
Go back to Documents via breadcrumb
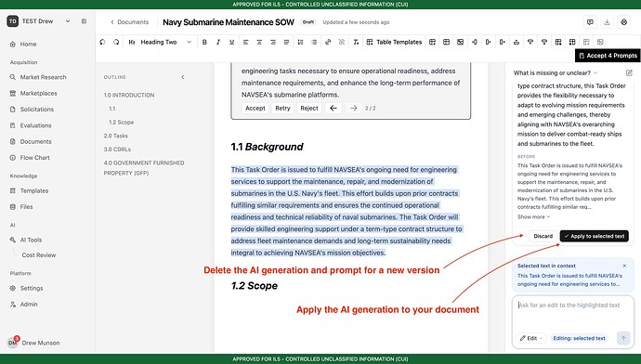coord(129,22)
